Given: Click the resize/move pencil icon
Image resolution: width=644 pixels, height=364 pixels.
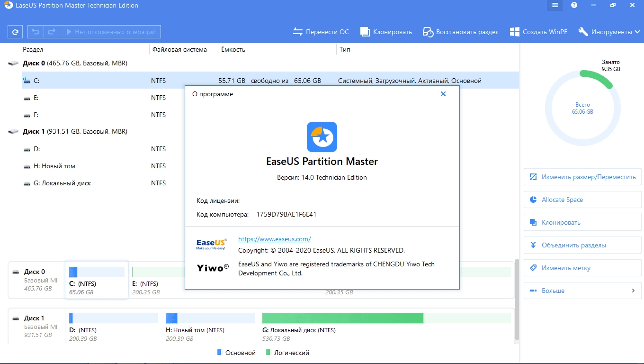Looking at the screenshot, I should [x=533, y=177].
